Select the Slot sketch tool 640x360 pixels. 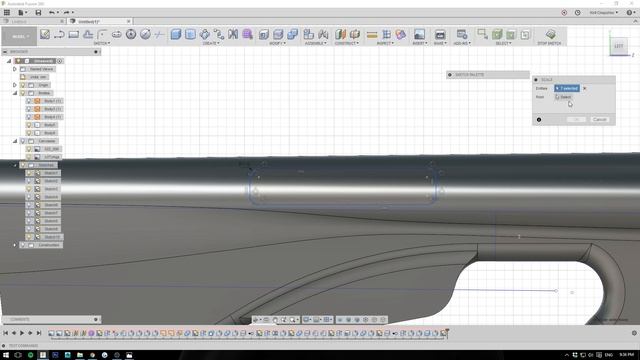(x=117, y=35)
